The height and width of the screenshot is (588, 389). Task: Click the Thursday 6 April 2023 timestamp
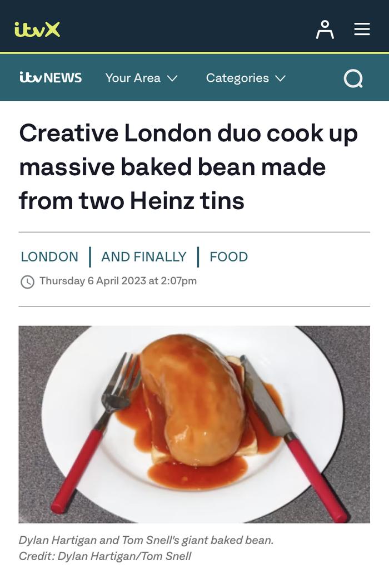point(118,281)
